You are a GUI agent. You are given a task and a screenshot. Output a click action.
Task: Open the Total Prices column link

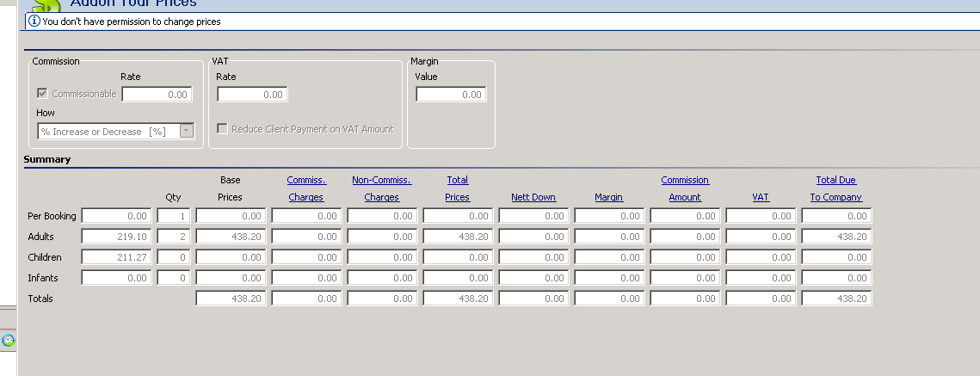[x=458, y=188]
